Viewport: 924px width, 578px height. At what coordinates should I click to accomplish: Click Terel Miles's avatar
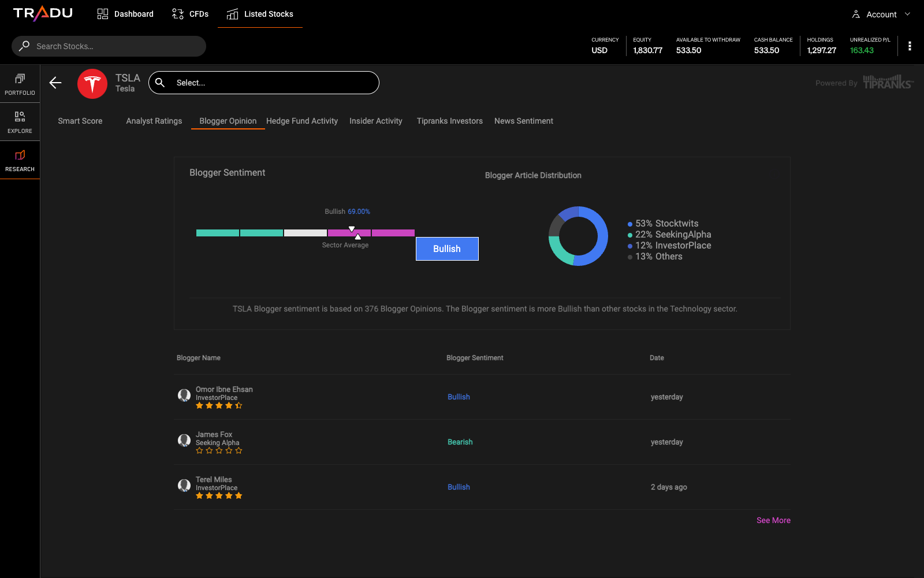click(184, 486)
